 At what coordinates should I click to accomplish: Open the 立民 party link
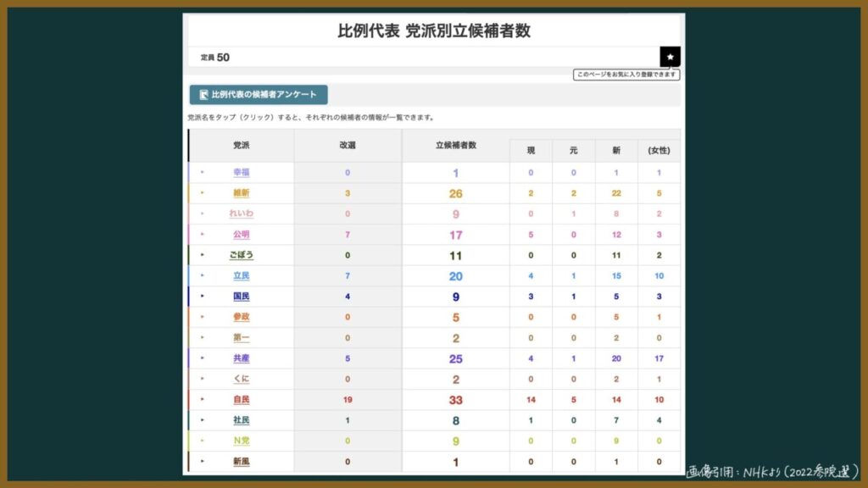point(242,276)
